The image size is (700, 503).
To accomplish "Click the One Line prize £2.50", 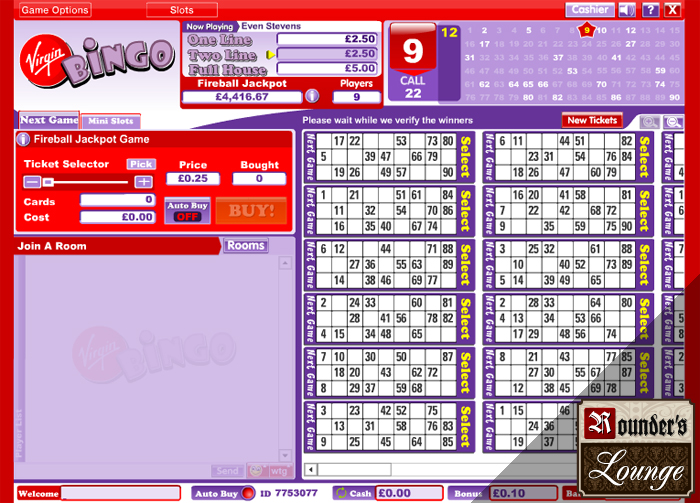I will coord(327,39).
